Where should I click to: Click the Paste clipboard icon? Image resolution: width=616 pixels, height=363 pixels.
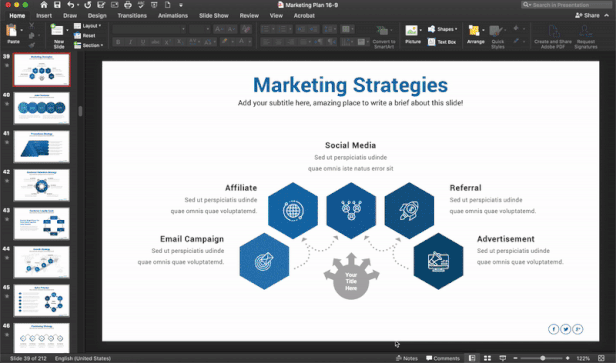pos(12,31)
